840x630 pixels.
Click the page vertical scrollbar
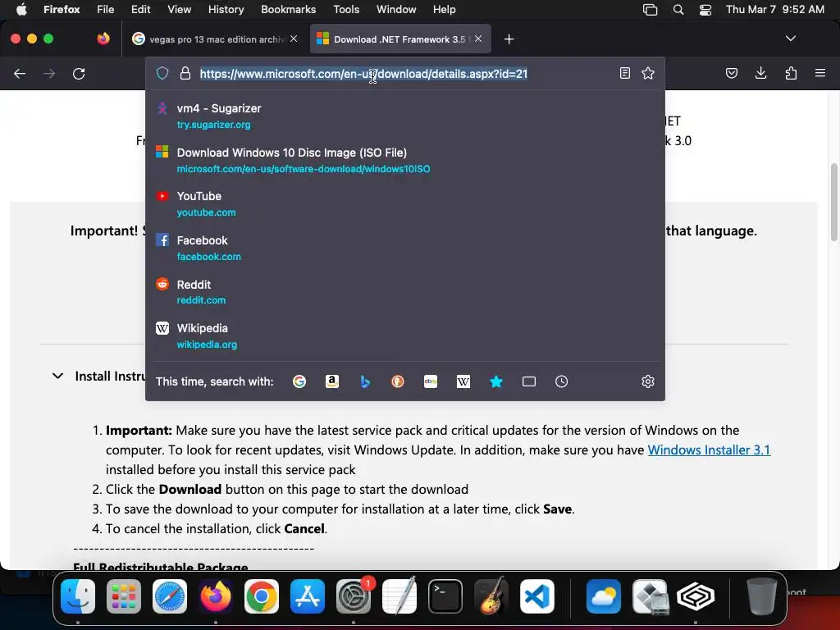(x=834, y=202)
